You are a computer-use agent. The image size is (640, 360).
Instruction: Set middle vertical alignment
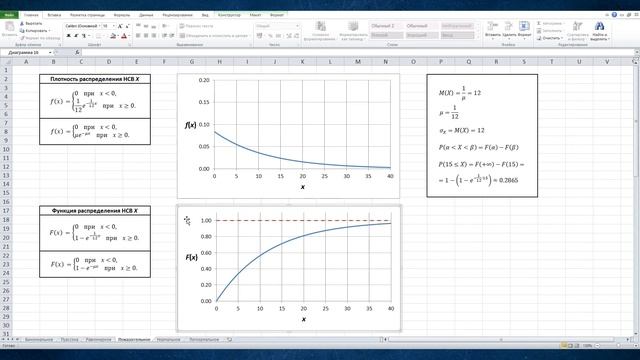pos(146,26)
